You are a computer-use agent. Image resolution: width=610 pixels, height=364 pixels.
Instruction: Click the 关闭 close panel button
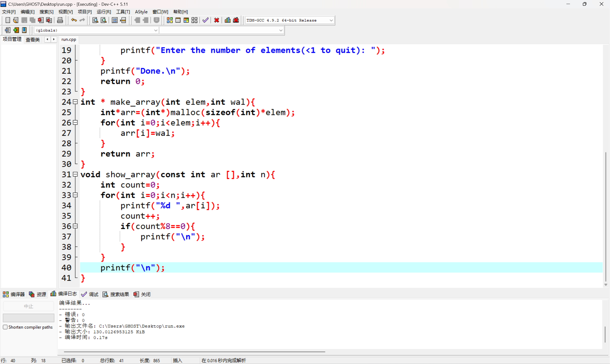142,294
